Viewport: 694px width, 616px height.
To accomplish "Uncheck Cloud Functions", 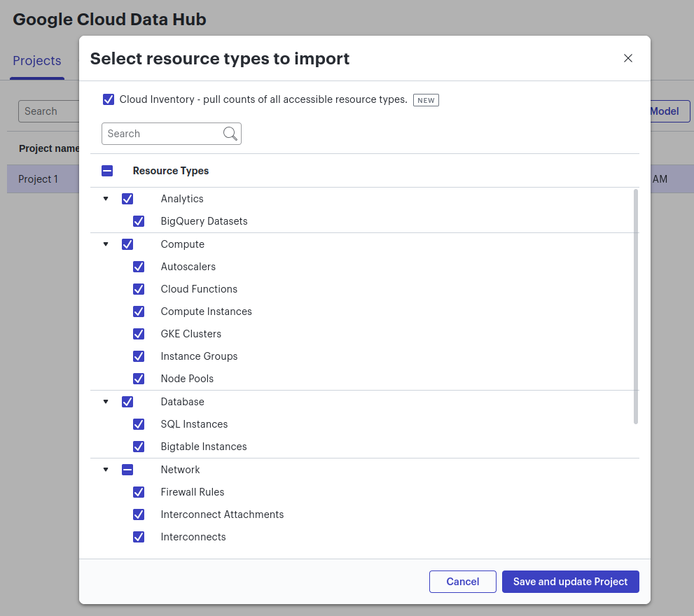I will pos(139,289).
